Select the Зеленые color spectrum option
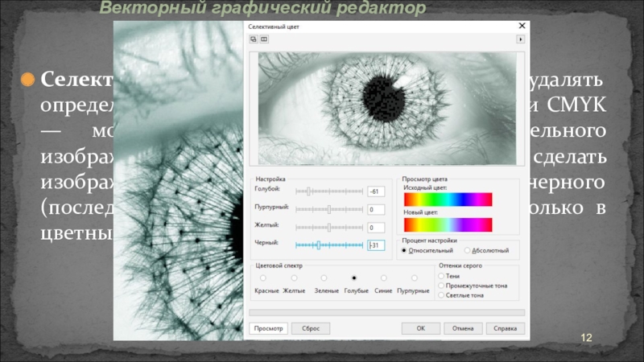Viewport: 644px width, 362px height. click(324, 278)
